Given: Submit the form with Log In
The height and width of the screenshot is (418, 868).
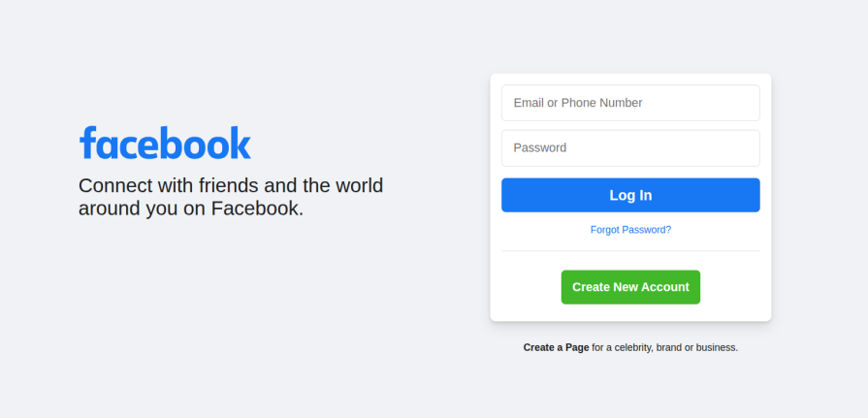Looking at the screenshot, I should (x=630, y=195).
